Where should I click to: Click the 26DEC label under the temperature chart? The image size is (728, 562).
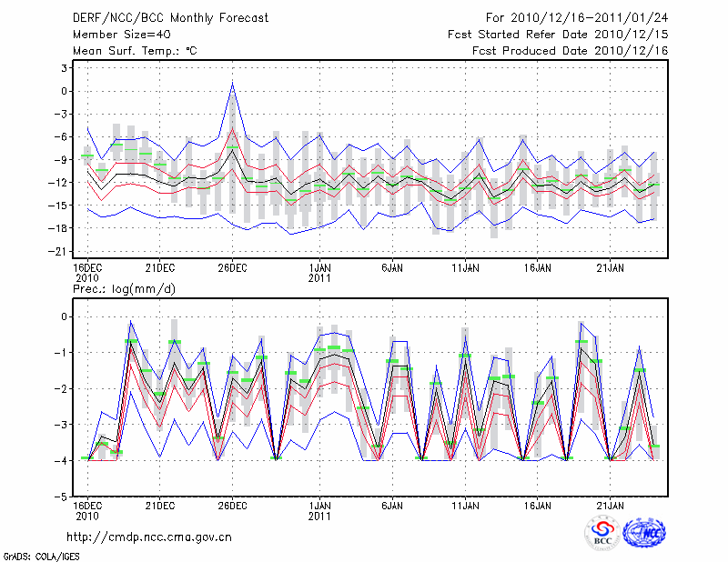pyautogui.click(x=232, y=267)
